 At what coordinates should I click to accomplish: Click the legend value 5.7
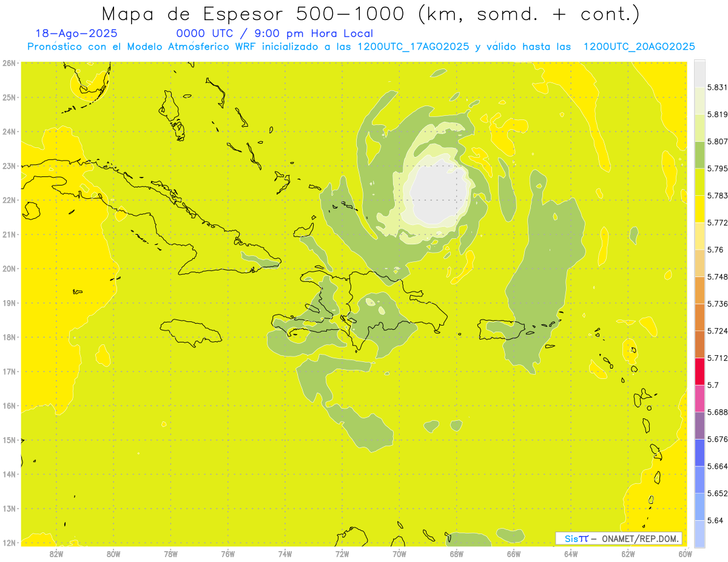[x=713, y=385]
